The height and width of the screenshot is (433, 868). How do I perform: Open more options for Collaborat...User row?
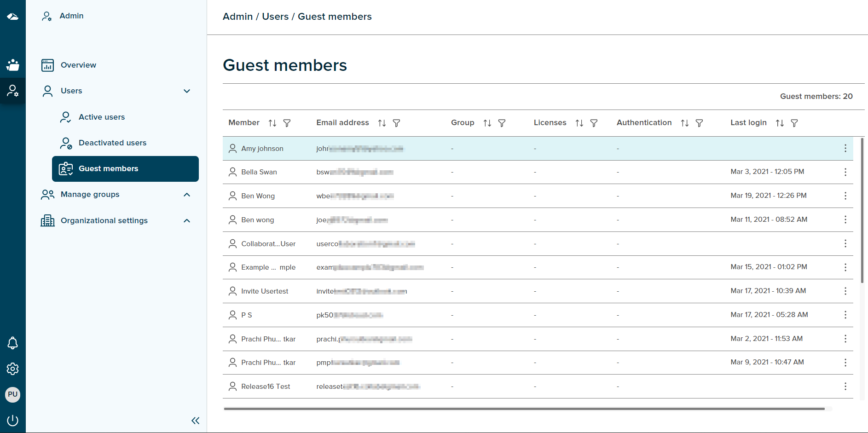[845, 243]
